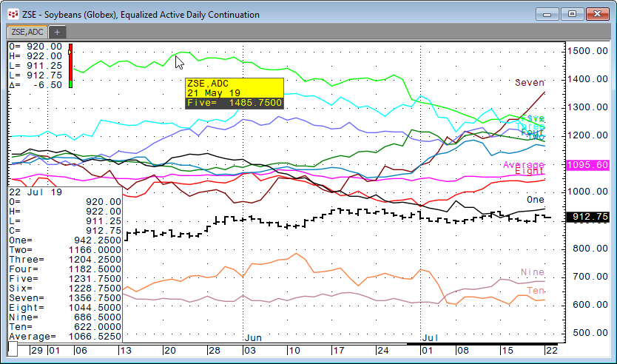Maximize the chart window
The image size is (617, 364).
point(570,13)
